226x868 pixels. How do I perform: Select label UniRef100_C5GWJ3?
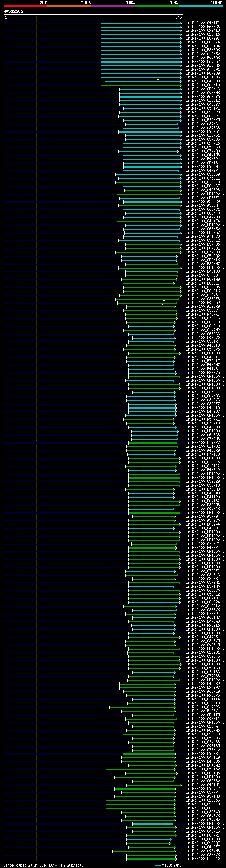point(203,89)
